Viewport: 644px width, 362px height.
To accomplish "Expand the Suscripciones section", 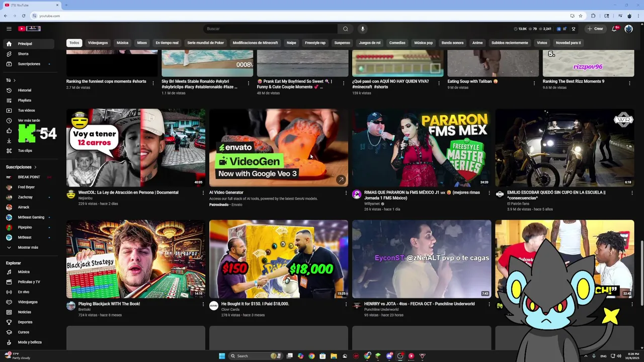I will point(21,167).
